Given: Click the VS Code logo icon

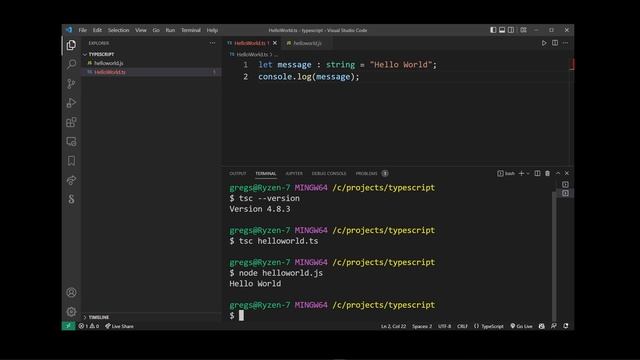Looking at the screenshot, I should click(x=69, y=30).
